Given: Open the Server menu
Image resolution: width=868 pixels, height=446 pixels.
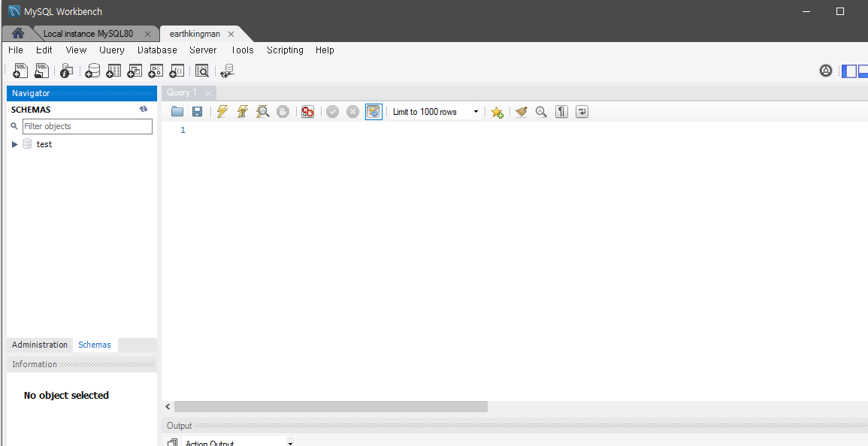Looking at the screenshot, I should click(203, 50).
